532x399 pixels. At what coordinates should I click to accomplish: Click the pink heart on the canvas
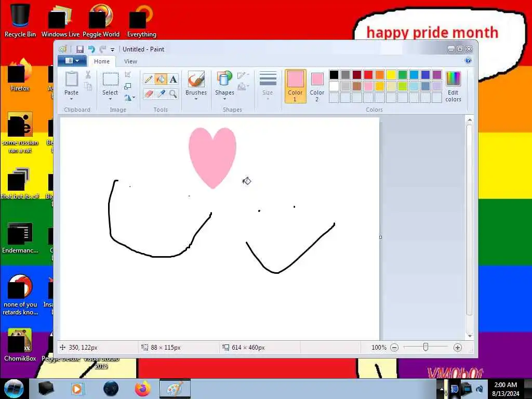coord(212,157)
